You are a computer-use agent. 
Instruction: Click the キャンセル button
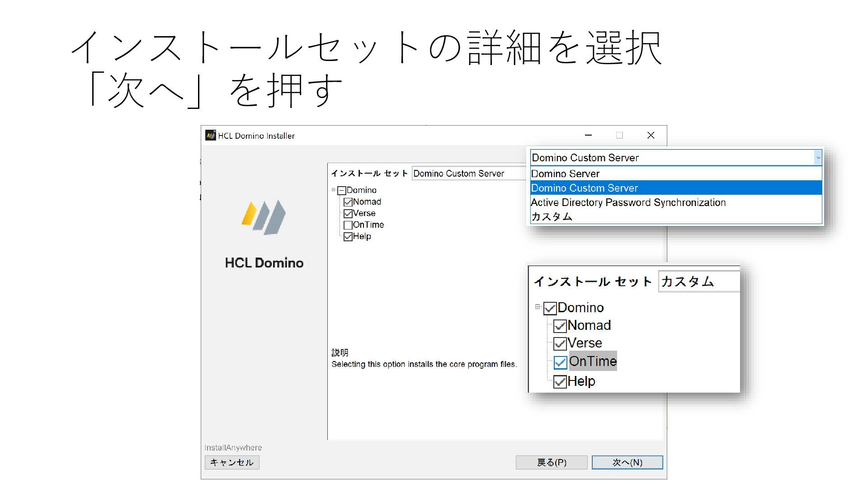point(232,462)
